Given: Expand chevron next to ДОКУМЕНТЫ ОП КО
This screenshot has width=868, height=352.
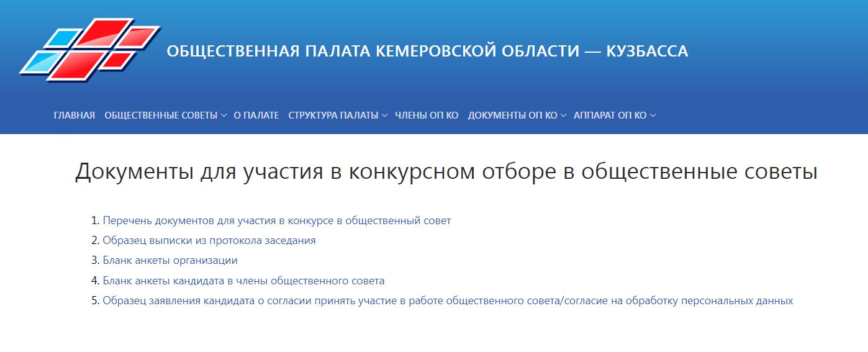Looking at the screenshot, I should 563,115.
